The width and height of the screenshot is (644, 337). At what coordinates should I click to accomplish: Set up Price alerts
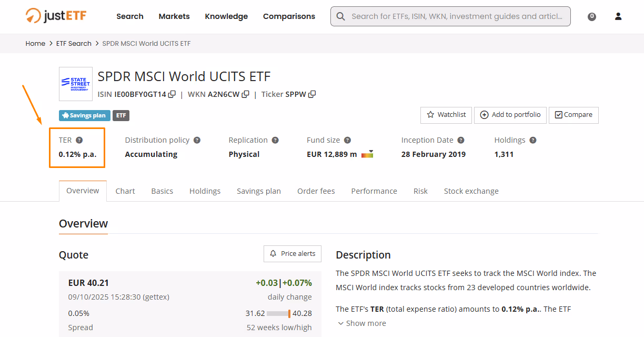point(293,254)
